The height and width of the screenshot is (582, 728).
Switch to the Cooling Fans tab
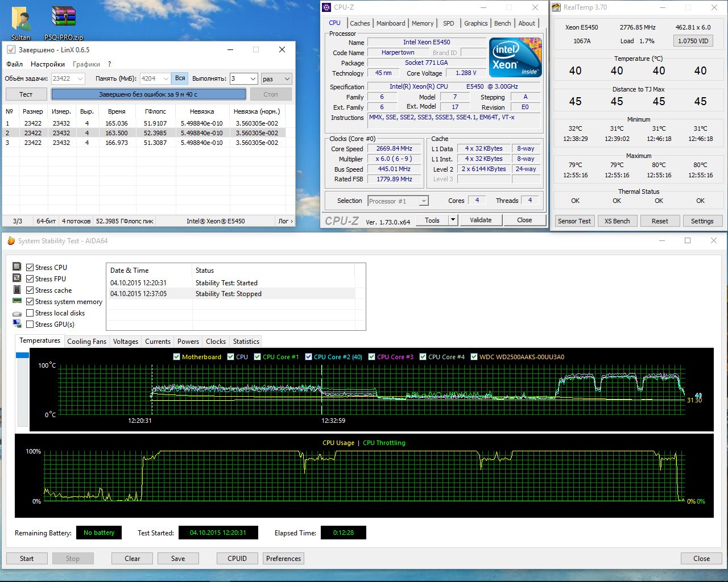pyautogui.click(x=86, y=342)
